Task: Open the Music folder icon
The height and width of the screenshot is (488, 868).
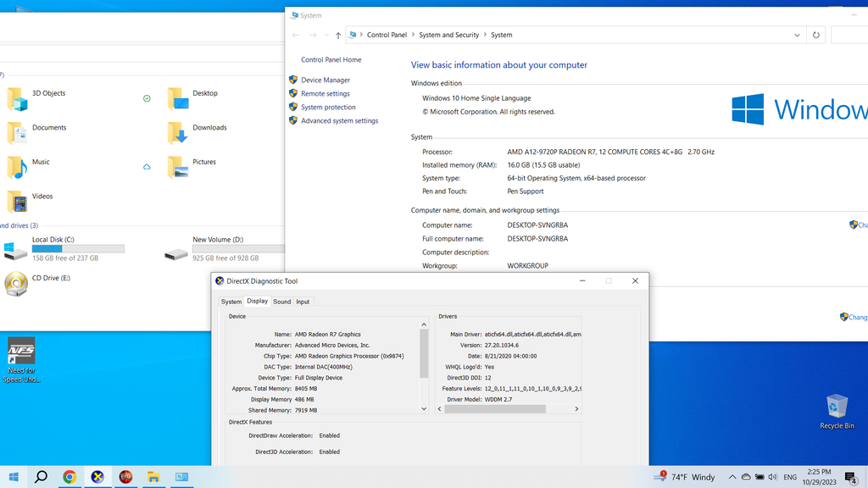Action: point(17,167)
